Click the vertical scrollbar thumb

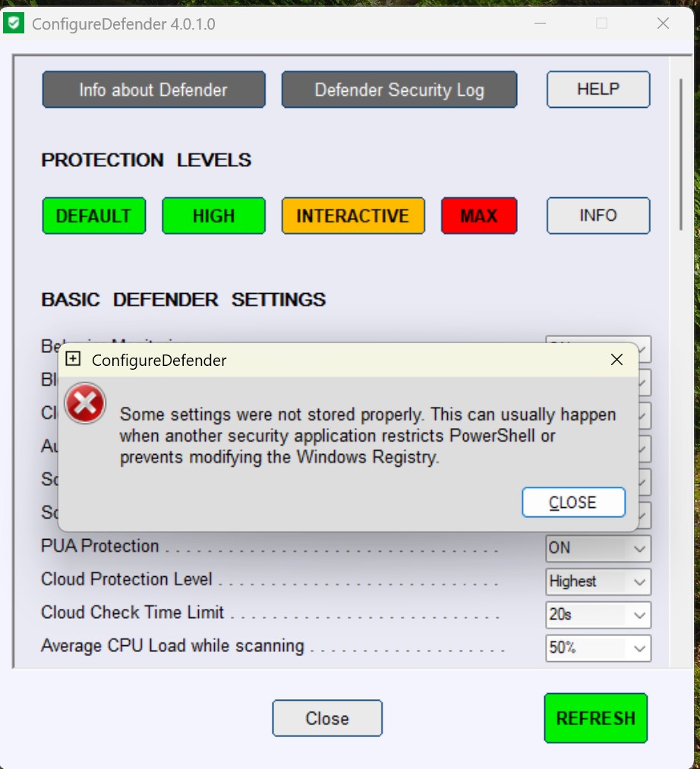click(x=680, y=154)
